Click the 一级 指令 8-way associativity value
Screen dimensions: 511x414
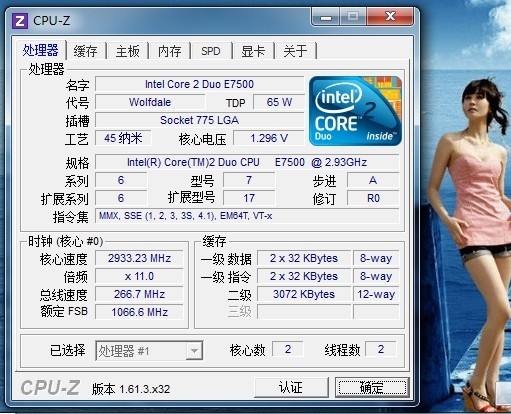point(376,276)
